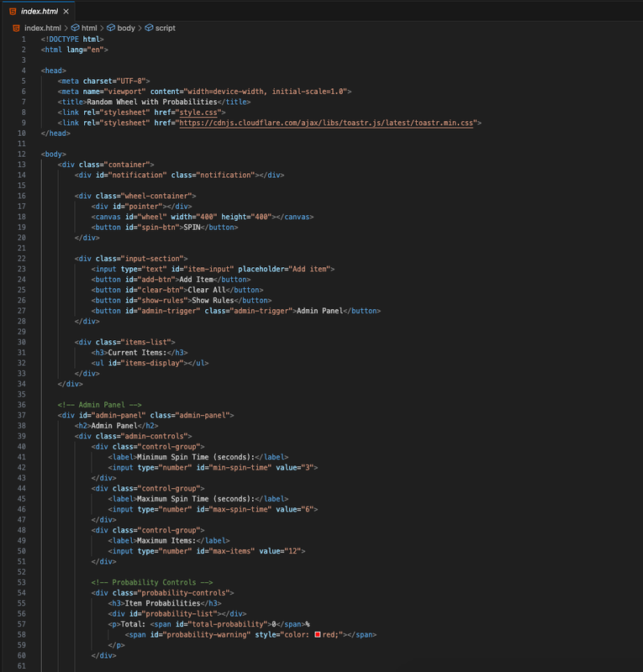Click "Show Rules" text on line 26
Image resolution: width=643 pixels, height=672 pixels.
pos(213,301)
